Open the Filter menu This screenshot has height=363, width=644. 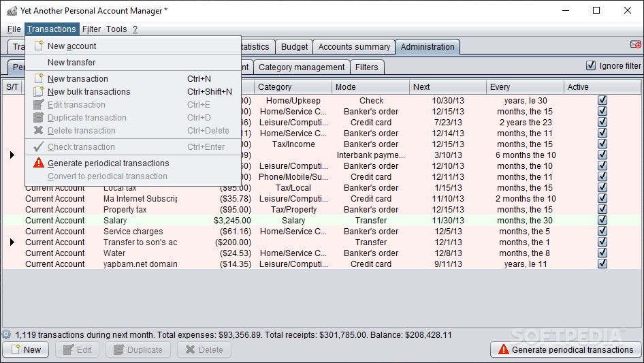(x=91, y=29)
